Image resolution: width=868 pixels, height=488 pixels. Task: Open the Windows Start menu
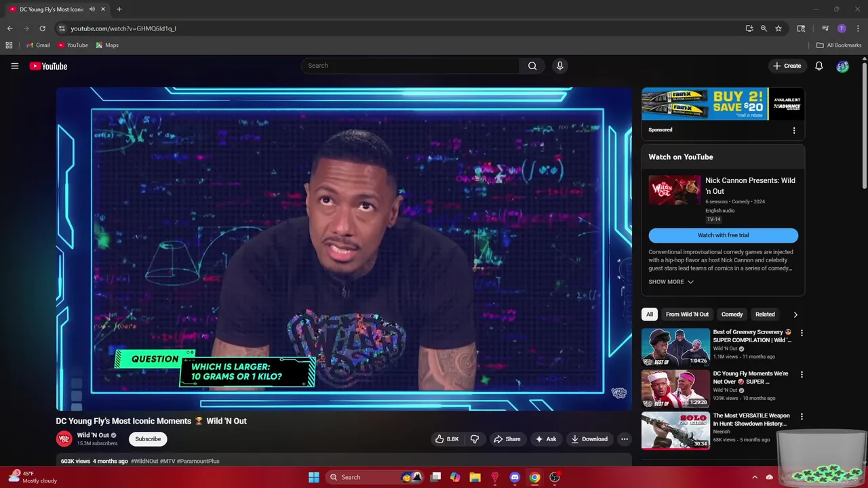pos(314,477)
